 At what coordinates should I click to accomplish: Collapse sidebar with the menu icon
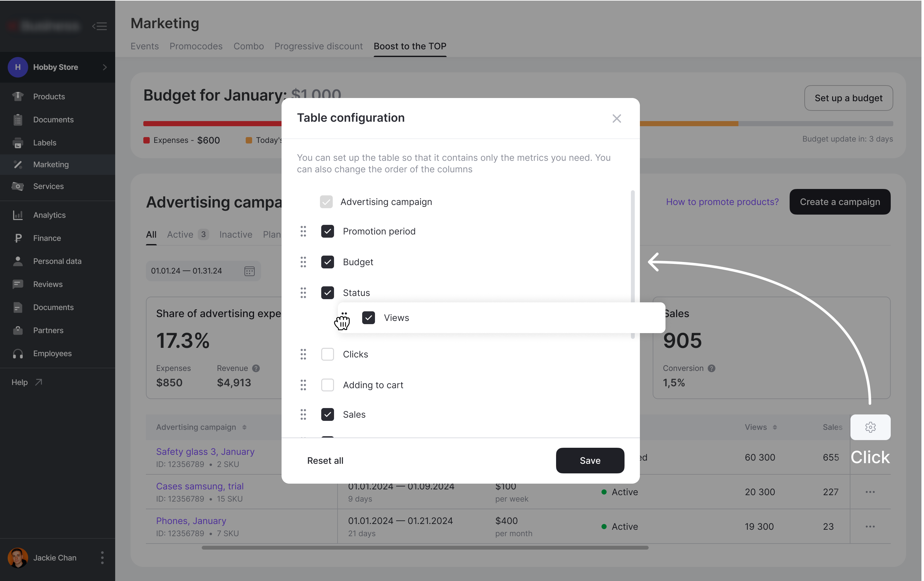pos(100,26)
